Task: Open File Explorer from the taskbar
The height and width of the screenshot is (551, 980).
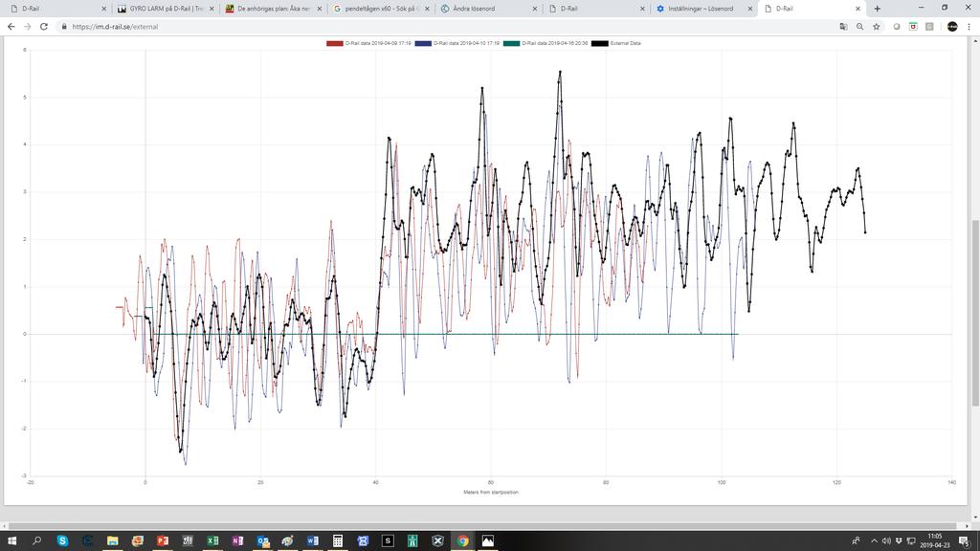Action: [x=113, y=540]
